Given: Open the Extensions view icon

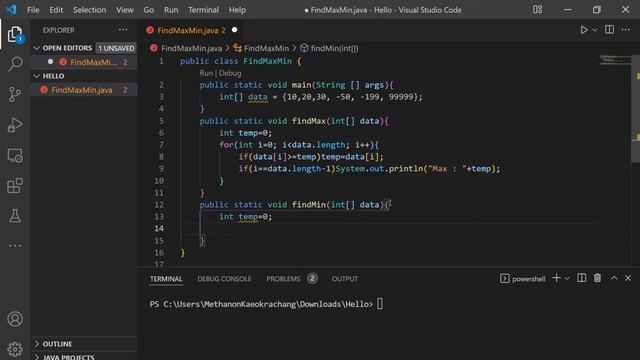Looking at the screenshot, I should pos(15,186).
